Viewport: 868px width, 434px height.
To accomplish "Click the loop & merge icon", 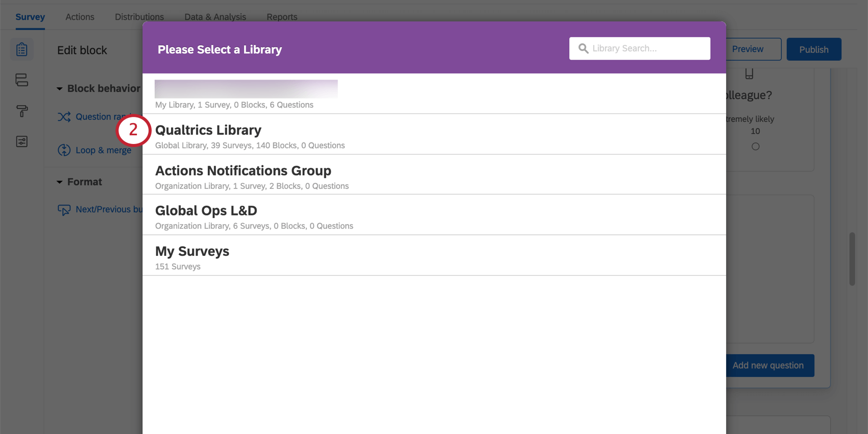I will coord(64,150).
